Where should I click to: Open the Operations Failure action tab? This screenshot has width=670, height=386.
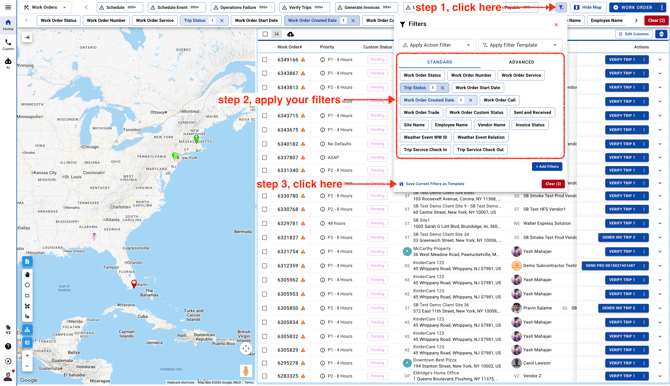click(242, 7)
